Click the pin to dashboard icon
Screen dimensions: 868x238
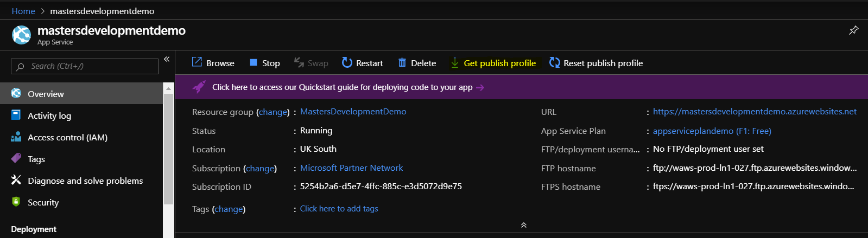click(853, 30)
